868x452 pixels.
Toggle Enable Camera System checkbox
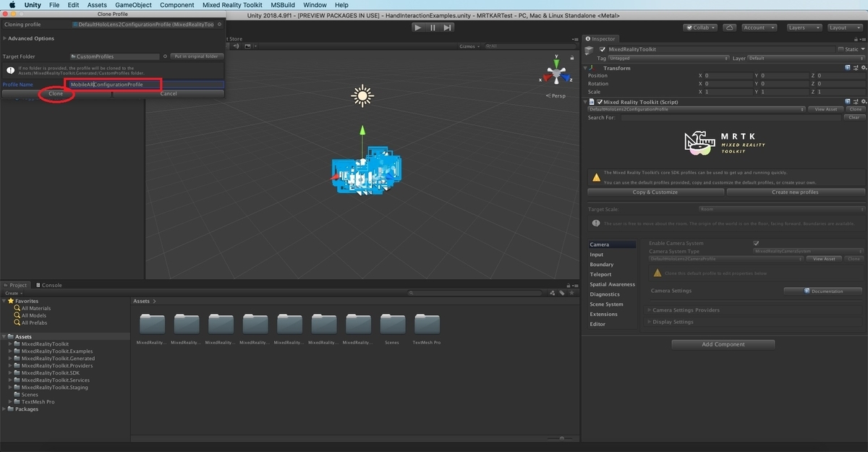coord(756,244)
